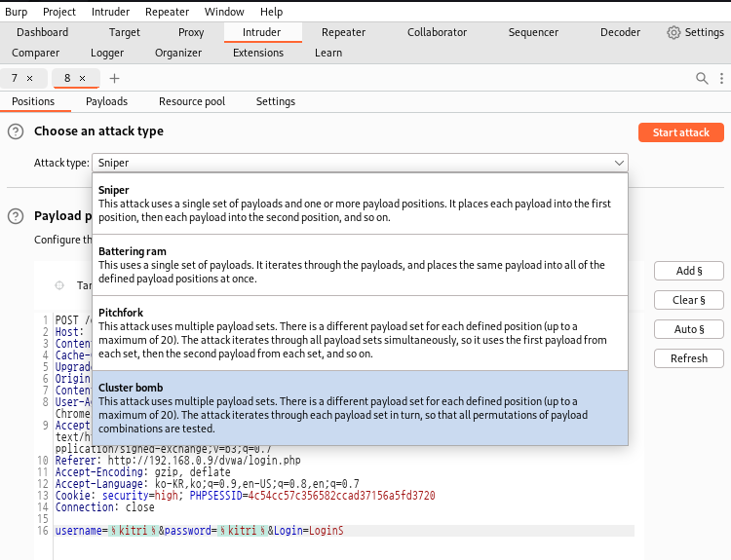Click the Start attack button
731x560 pixels.
[x=681, y=132]
